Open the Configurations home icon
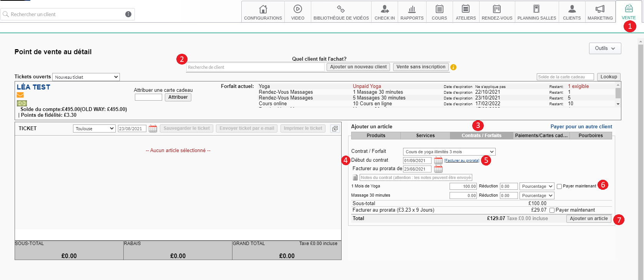 point(263,9)
